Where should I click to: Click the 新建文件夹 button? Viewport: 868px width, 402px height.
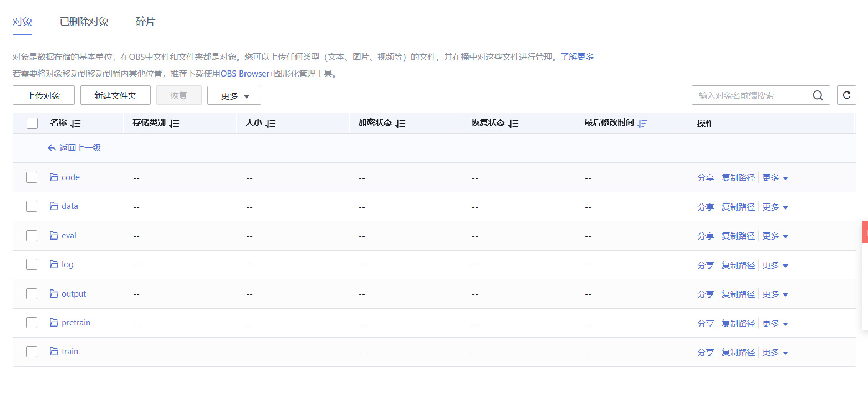coord(115,95)
